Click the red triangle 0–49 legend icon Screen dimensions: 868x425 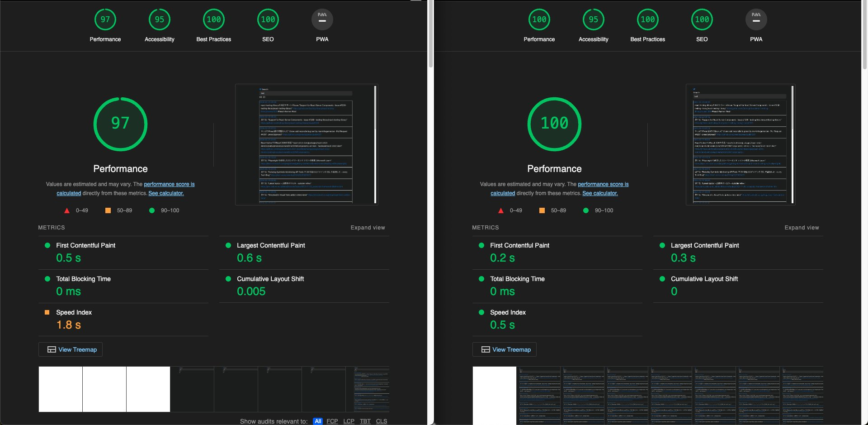tap(66, 210)
